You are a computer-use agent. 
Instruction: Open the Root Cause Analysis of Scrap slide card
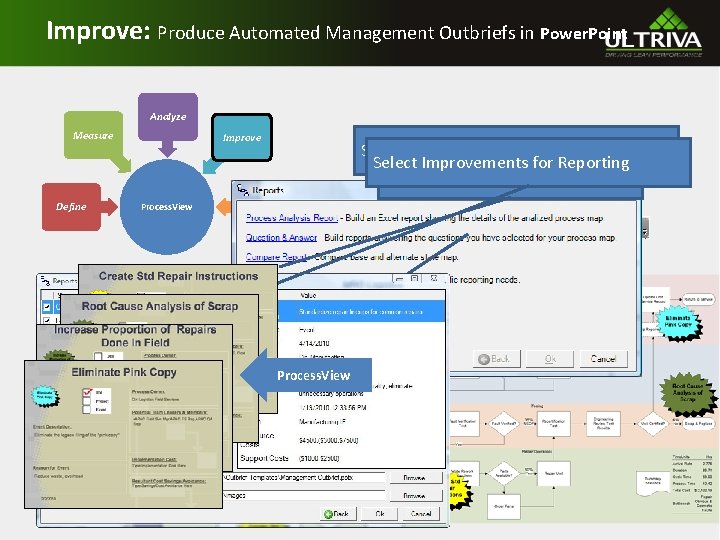tap(159, 307)
